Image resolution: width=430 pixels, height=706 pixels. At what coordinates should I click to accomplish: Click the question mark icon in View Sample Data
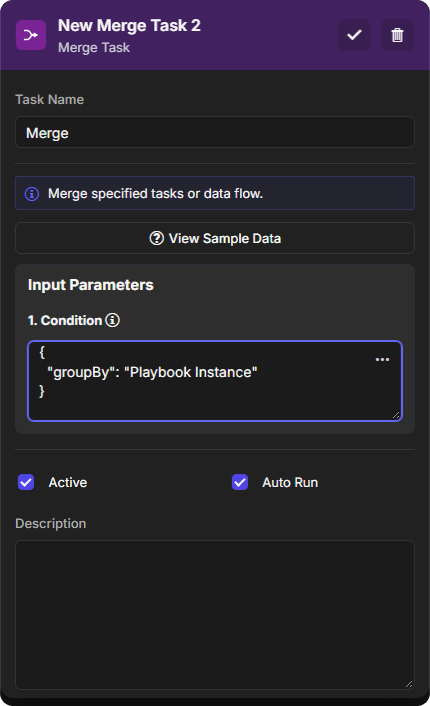click(156, 238)
